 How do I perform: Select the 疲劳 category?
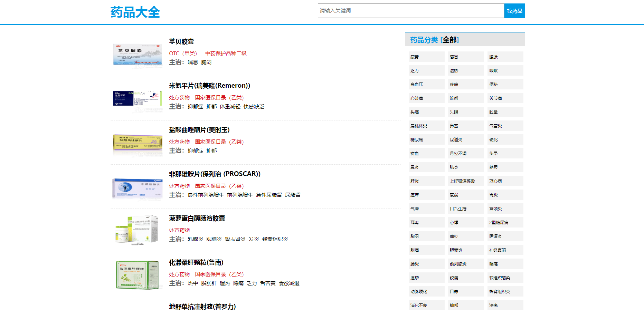click(426, 57)
